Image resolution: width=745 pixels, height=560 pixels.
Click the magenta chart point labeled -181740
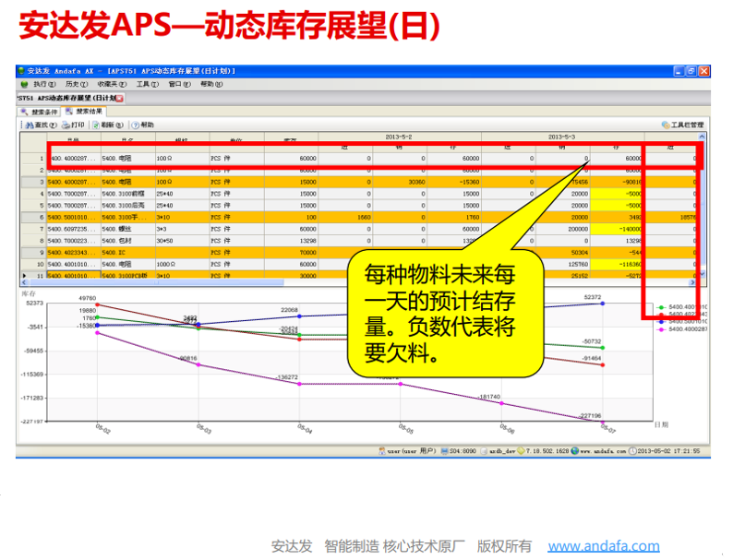501,403
